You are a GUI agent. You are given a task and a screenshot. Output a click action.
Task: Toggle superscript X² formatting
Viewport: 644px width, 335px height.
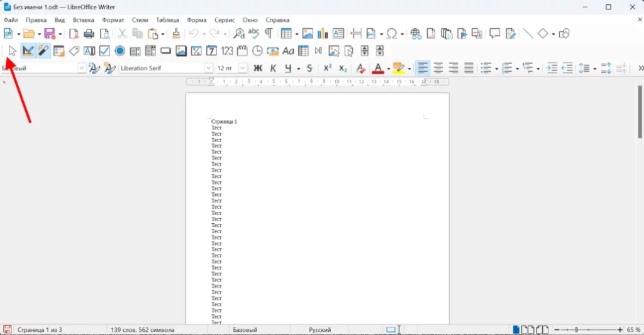tap(327, 68)
